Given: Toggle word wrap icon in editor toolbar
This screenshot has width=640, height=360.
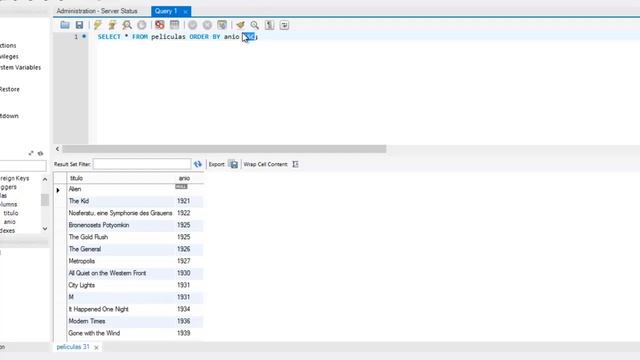Looking at the screenshot, I should pos(284,25).
